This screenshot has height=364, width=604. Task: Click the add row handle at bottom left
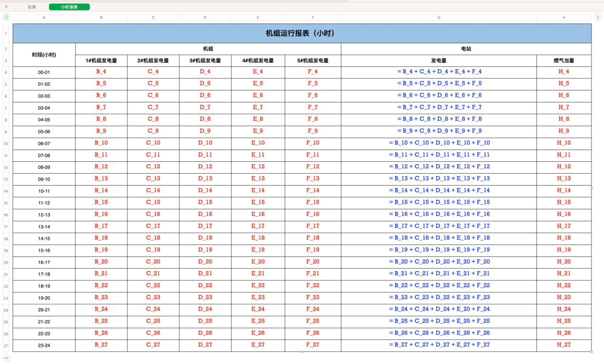(6, 358)
